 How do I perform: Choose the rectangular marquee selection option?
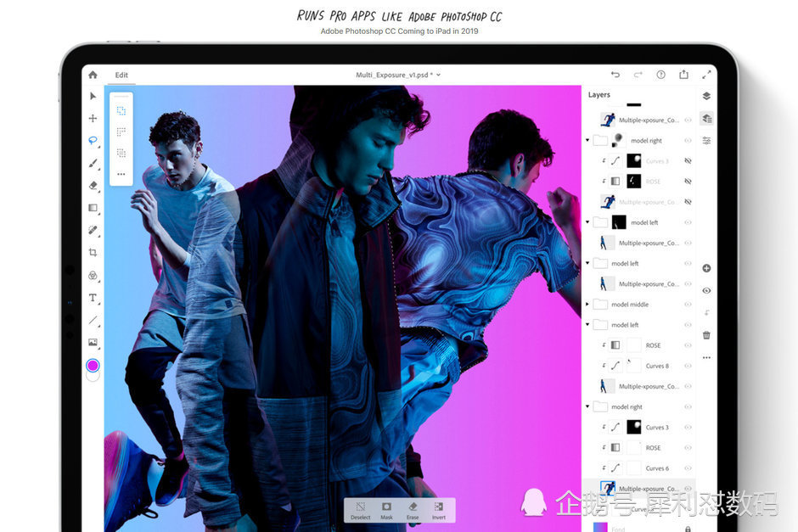click(x=121, y=110)
